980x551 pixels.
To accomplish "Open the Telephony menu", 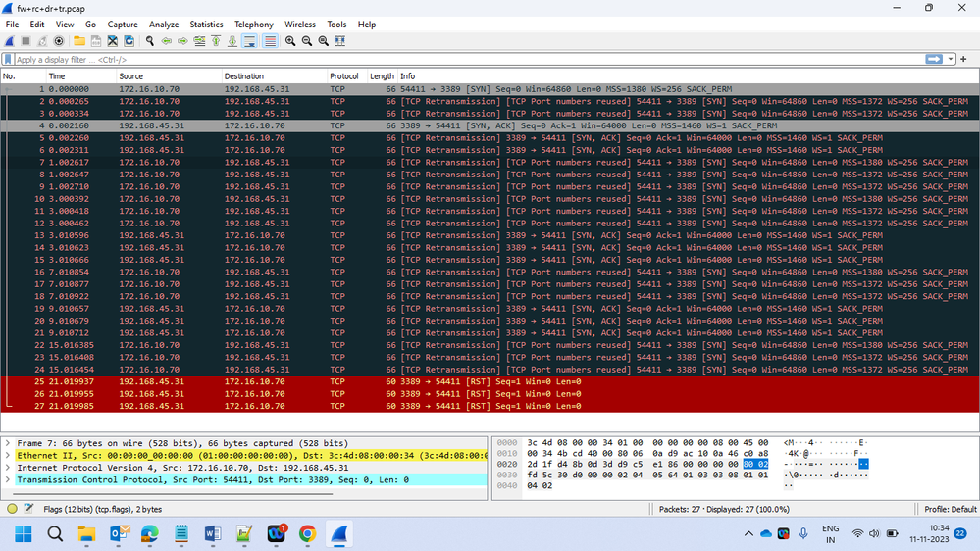I will [x=254, y=25].
